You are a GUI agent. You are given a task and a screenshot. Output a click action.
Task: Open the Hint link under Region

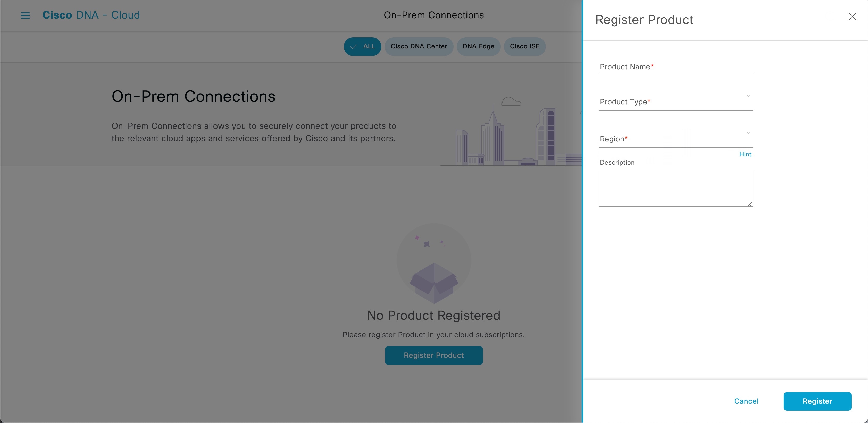(745, 154)
